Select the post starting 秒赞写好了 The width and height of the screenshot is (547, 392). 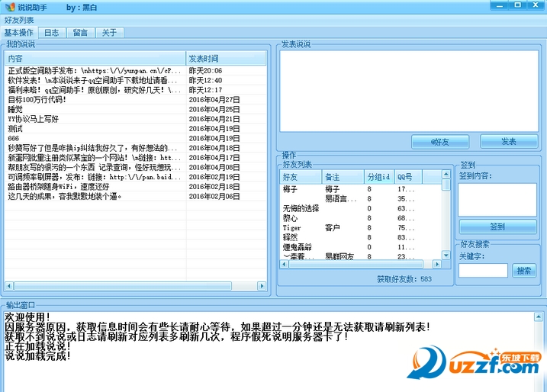[136, 148]
